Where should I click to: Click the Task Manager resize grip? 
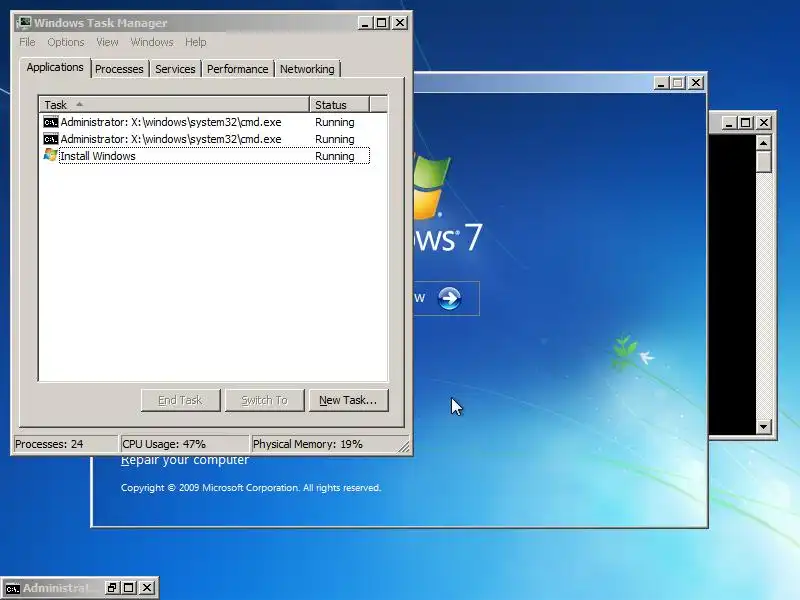click(404, 446)
